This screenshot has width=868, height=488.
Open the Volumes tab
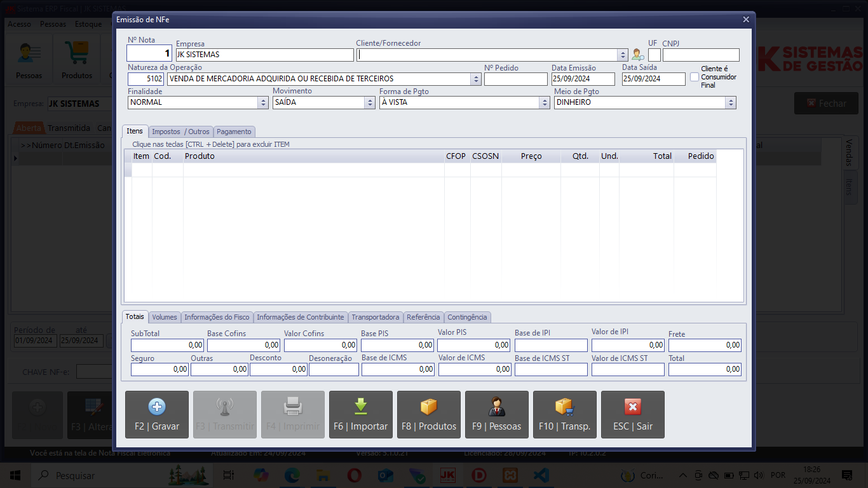(165, 317)
